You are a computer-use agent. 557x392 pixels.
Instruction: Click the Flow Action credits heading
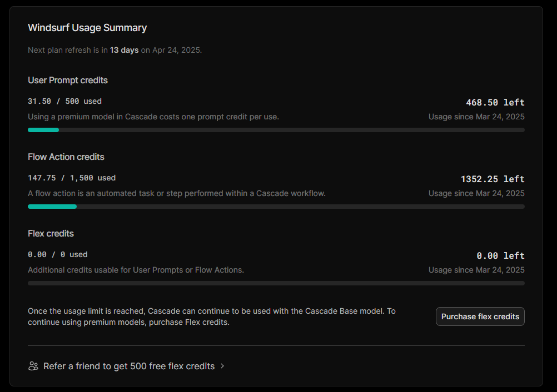pos(66,157)
